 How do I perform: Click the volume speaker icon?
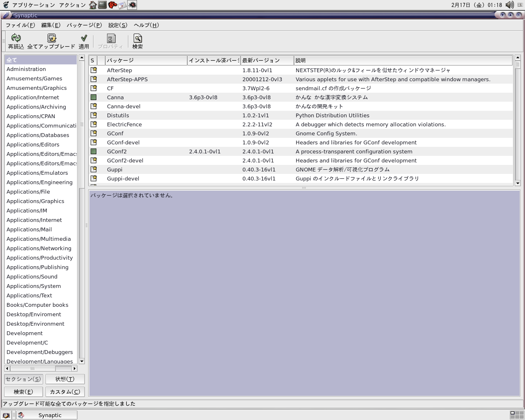point(509,5)
